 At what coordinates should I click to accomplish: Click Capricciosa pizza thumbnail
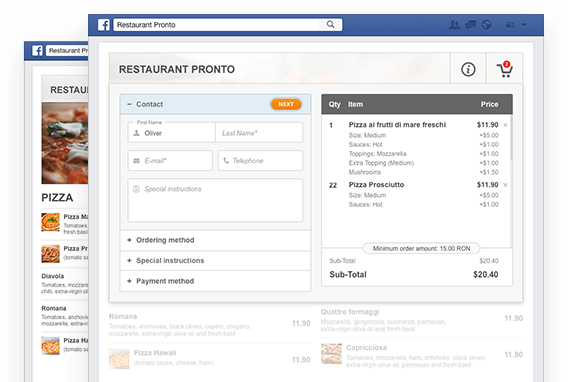click(x=331, y=354)
